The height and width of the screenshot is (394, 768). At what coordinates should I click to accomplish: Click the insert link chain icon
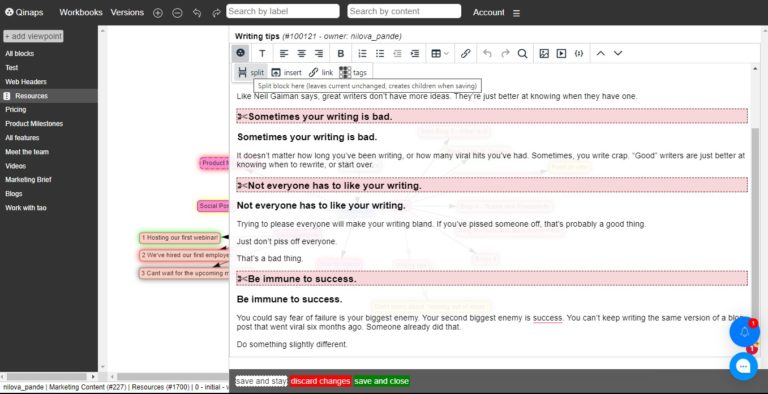(465, 53)
